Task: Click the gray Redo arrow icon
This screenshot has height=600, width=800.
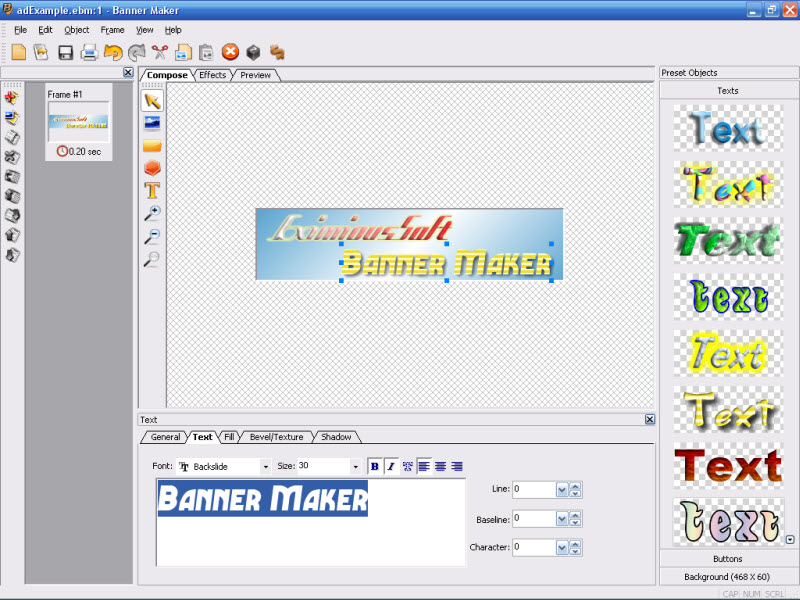Action: click(136, 52)
